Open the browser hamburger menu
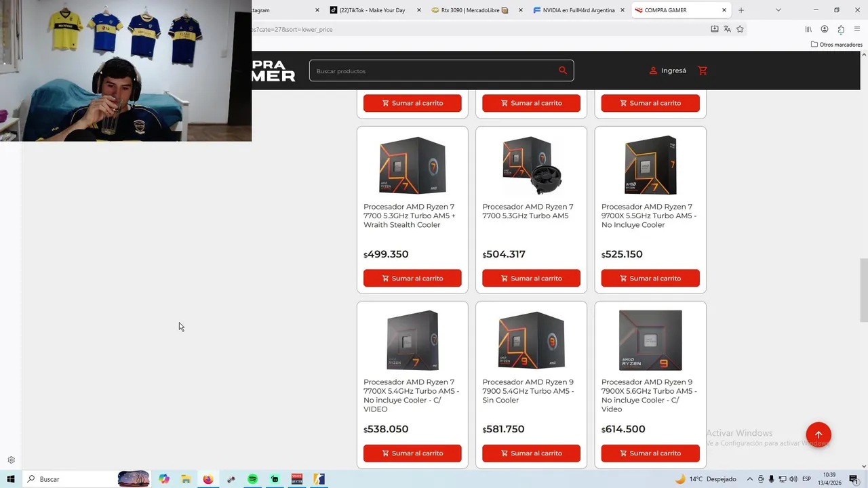 857,29
